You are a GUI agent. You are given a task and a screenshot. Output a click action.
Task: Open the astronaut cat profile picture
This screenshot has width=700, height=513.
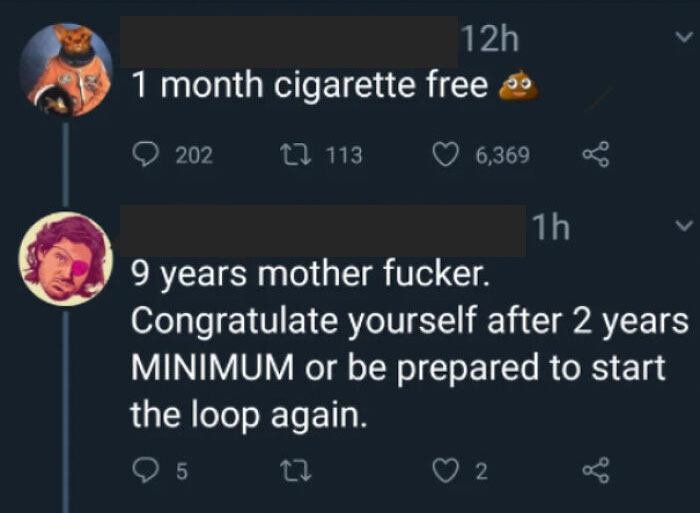point(66,70)
